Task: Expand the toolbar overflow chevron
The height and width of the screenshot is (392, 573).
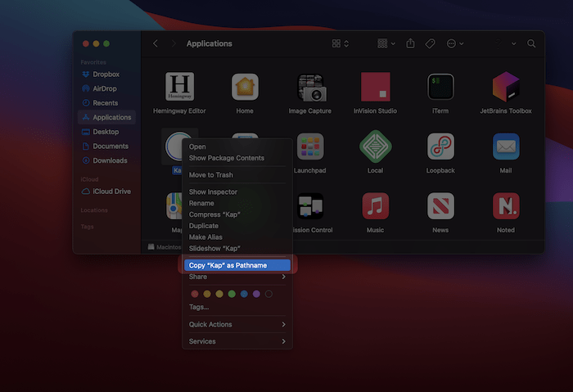Action: pos(513,43)
